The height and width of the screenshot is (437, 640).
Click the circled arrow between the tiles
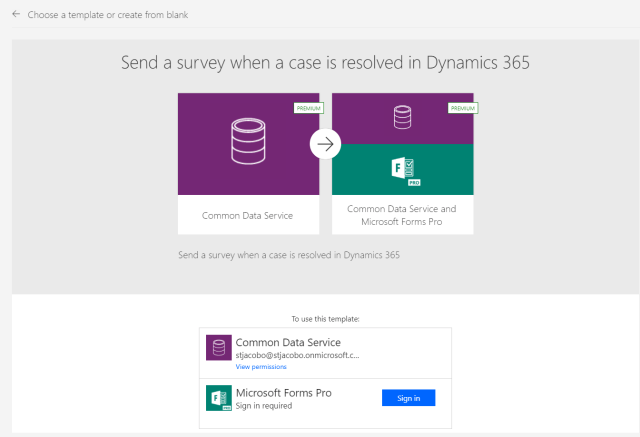point(325,144)
